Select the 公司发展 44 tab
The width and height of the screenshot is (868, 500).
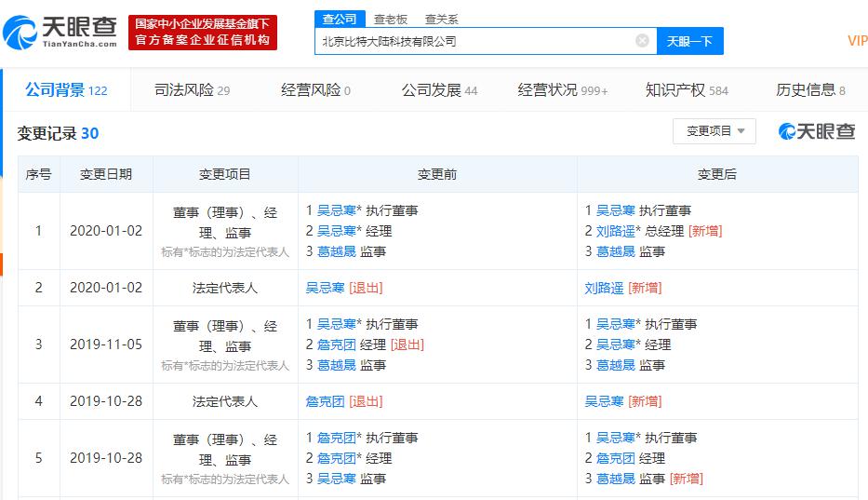[439, 89]
